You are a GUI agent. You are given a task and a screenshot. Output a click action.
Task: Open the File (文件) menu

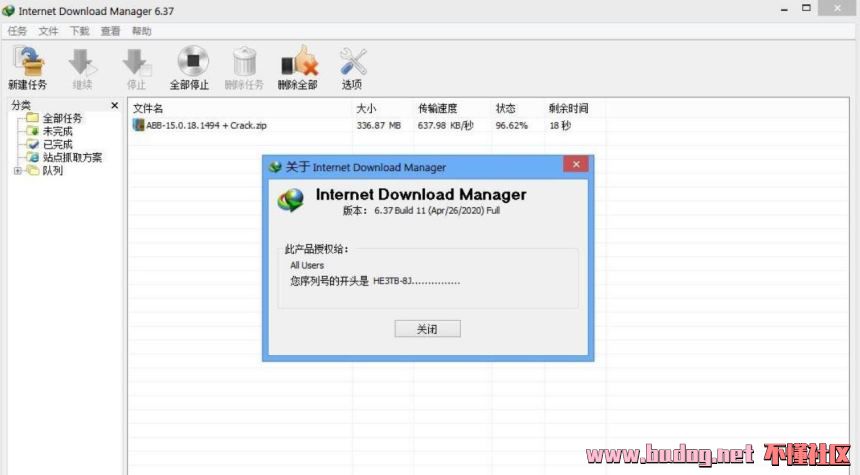(48, 31)
